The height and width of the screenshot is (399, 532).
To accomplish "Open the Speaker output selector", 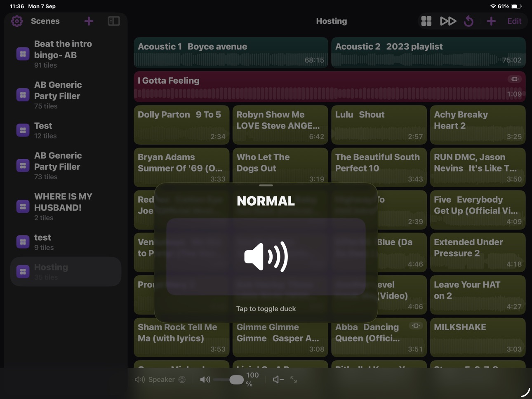I will (x=161, y=379).
